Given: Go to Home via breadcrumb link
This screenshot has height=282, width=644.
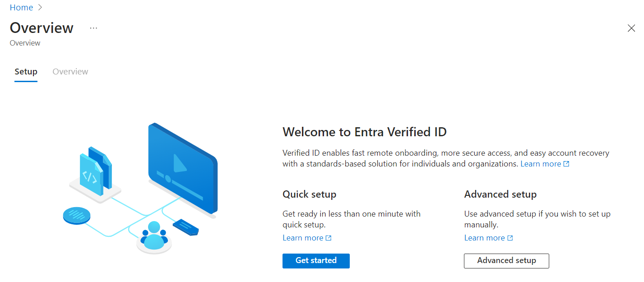Looking at the screenshot, I should 21,8.
